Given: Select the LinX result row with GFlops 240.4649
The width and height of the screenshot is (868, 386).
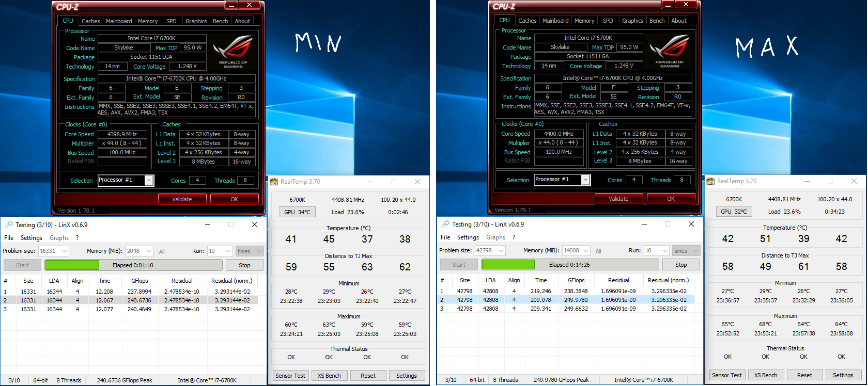Looking at the screenshot, I should click(x=129, y=309).
